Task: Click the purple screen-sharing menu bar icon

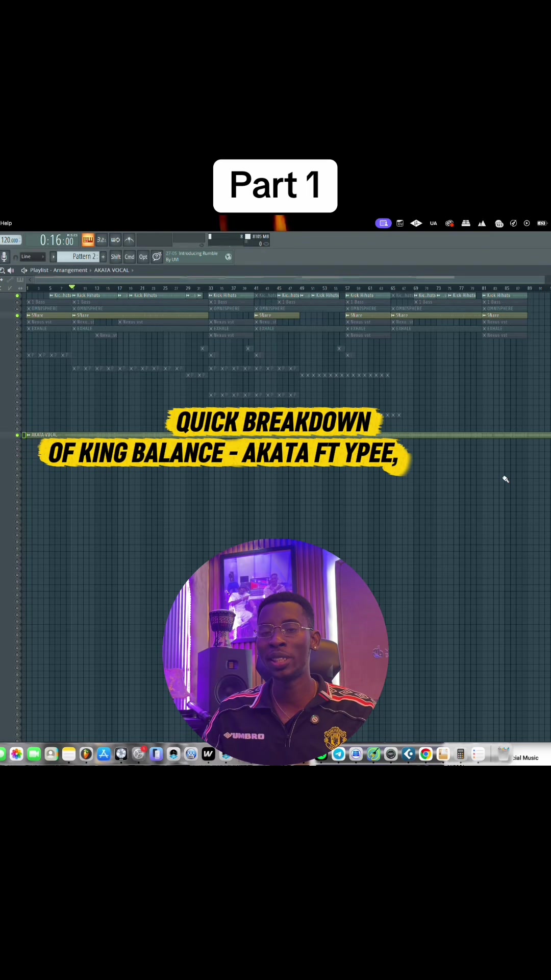Action: click(x=383, y=224)
